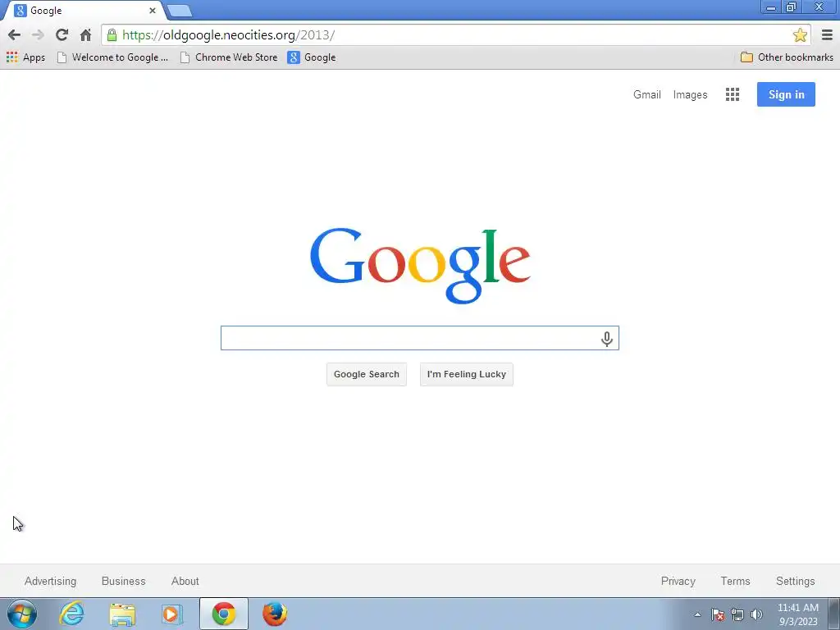Open the Business footer link
840x630 pixels.
click(124, 582)
